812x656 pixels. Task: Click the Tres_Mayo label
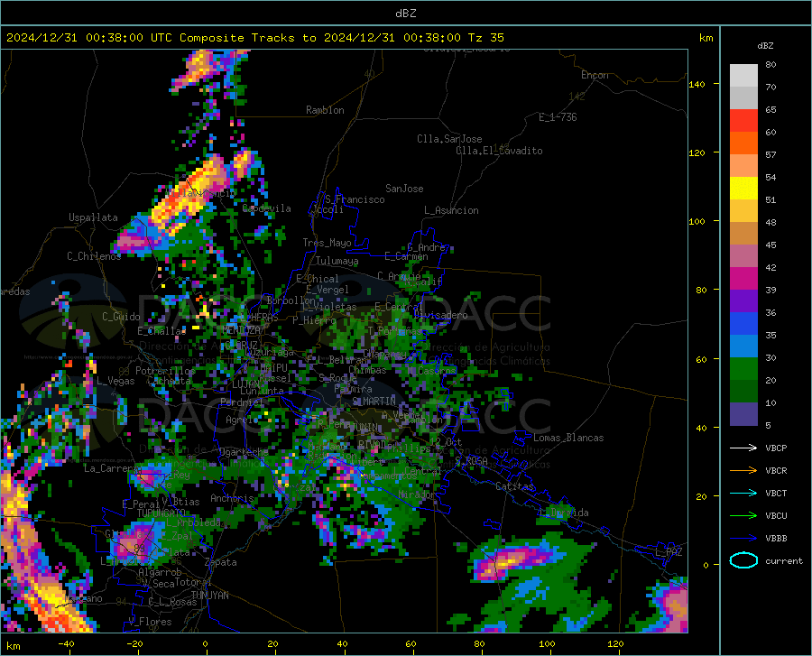pos(327,243)
